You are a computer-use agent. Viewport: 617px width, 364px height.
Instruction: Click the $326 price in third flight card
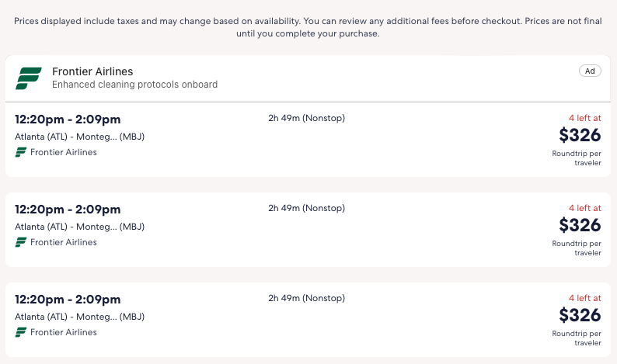point(580,315)
